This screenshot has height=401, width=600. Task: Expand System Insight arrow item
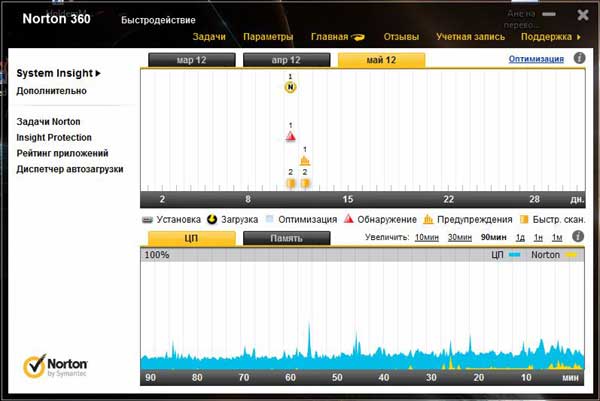[x=59, y=73]
